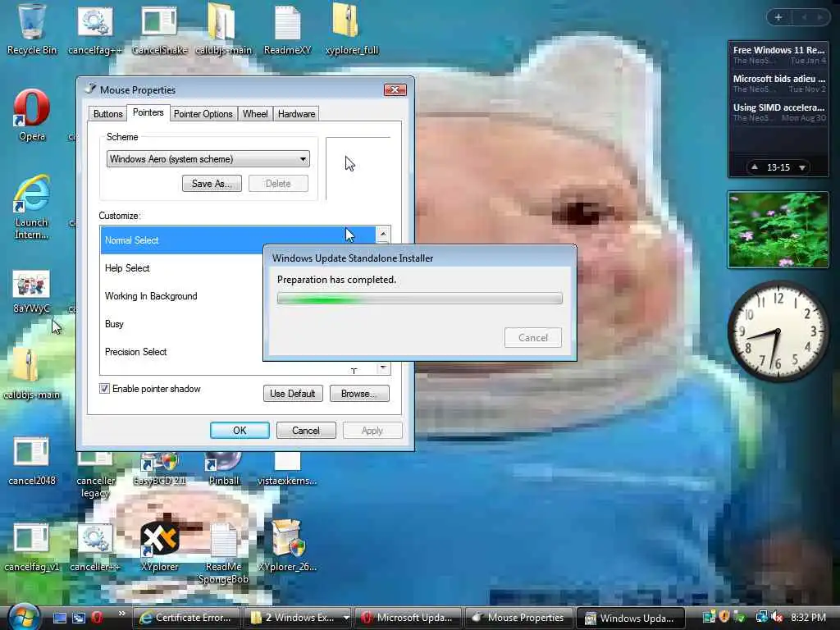
Task: Open the ReadmeXY text file icon
Action: coord(287,30)
